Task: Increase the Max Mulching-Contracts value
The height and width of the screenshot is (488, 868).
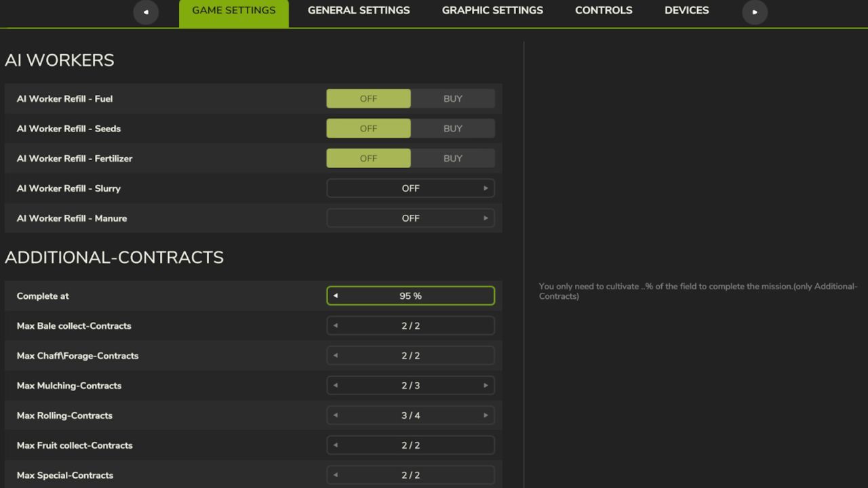Action: tap(486, 385)
